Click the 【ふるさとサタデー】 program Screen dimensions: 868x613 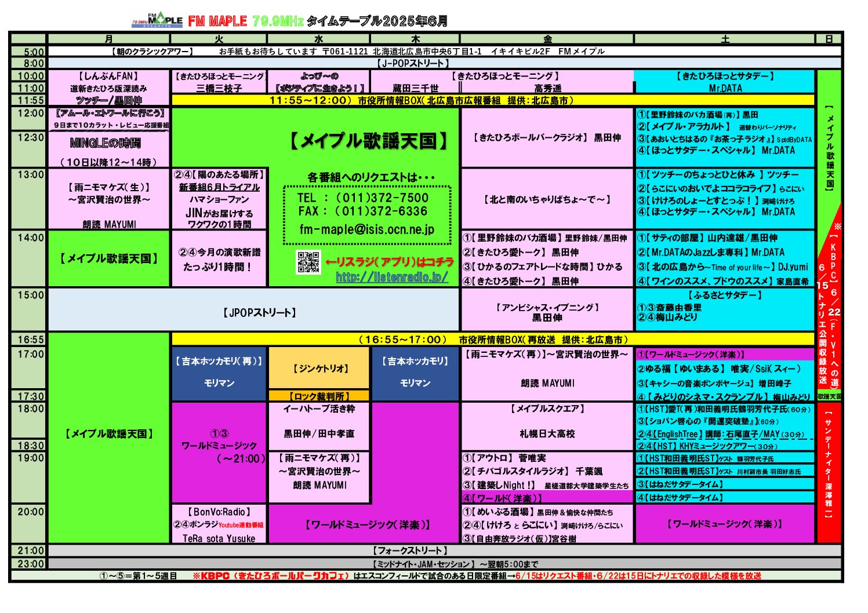pos(725,295)
